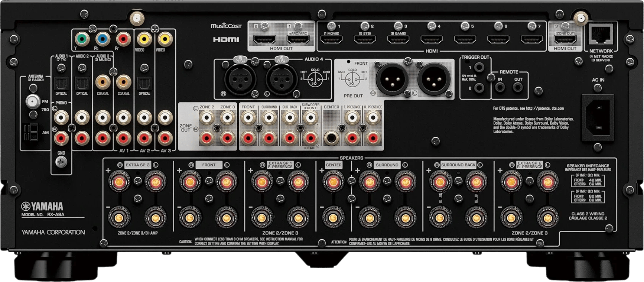This screenshot has height=282, width=644.
Task: Push the PUSH latch on AUDIO 4 left XLR
Action: click(282, 59)
